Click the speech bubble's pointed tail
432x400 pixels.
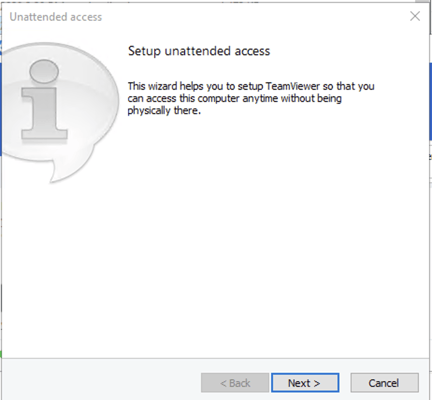tap(57, 172)
